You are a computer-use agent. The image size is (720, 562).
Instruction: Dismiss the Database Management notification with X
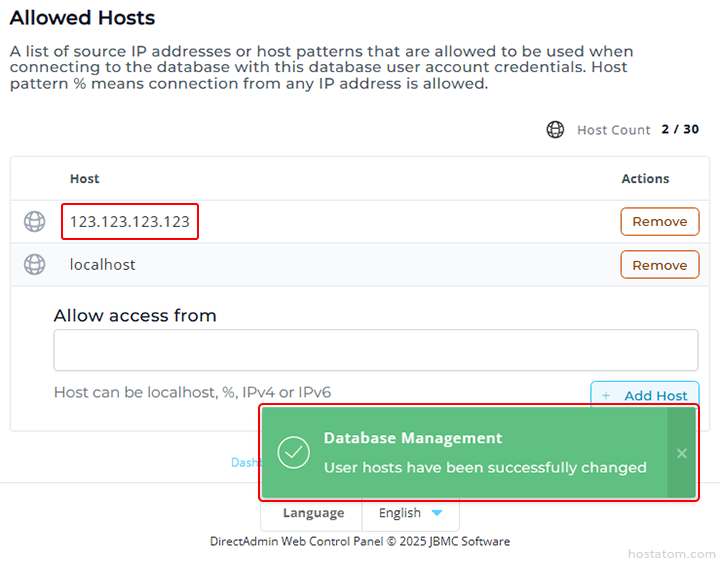(682, 453)
